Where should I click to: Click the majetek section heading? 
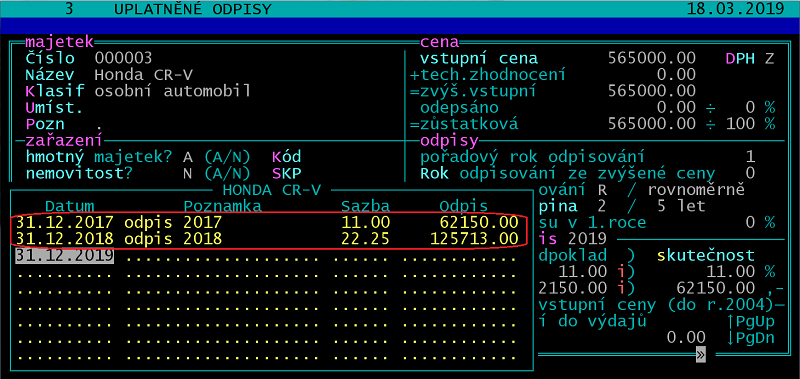[60, 42]
